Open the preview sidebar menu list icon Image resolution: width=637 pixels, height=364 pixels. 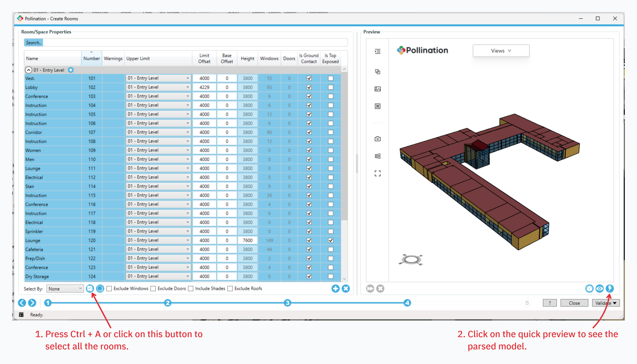pyautogui.click(x=378, y=51)
